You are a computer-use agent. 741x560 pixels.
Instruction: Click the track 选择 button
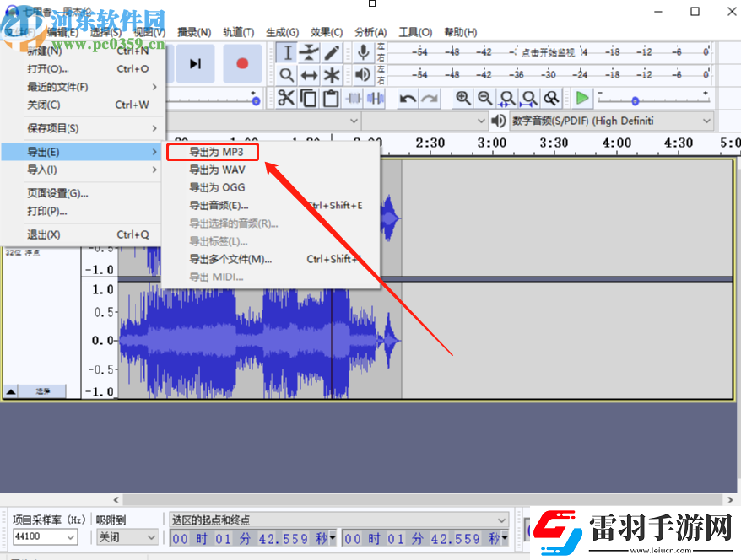tap(42, 391)
